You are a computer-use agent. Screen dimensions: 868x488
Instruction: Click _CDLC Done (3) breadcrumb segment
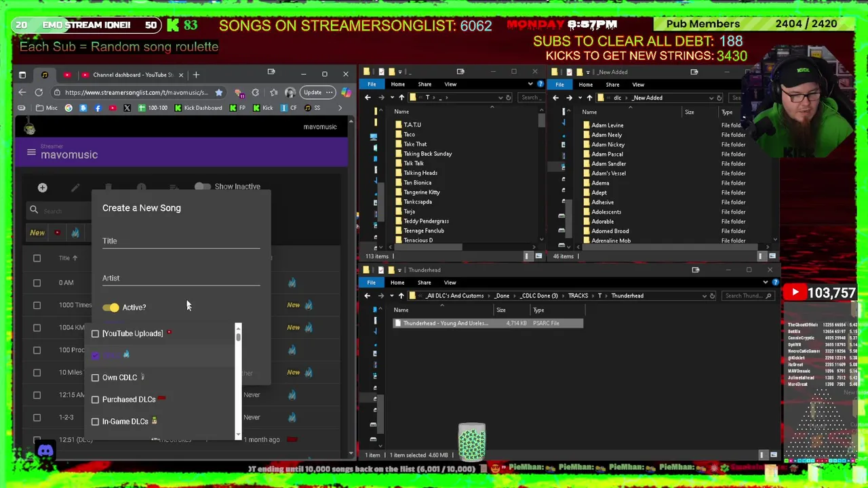pos(539,296)
